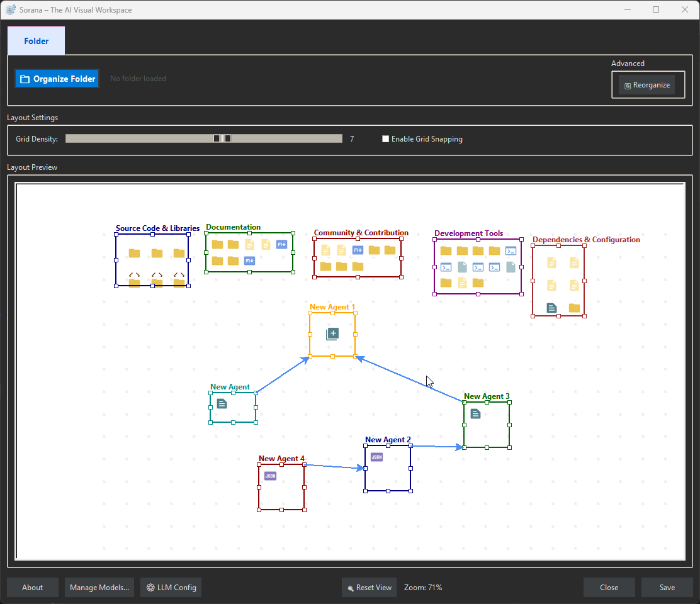
Task: Click the markdown icon in Community & Contribution group
Action: tap(358, 250)
